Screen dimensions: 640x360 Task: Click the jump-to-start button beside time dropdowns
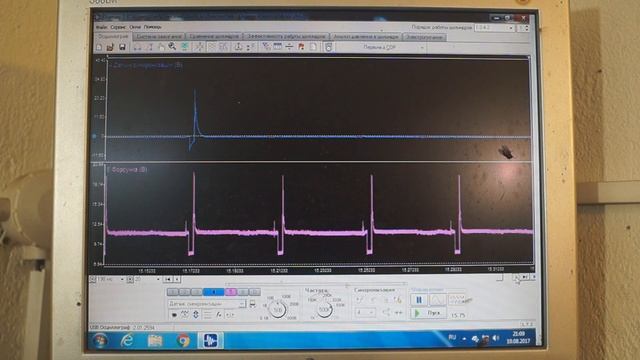click(x=168, y=280)
